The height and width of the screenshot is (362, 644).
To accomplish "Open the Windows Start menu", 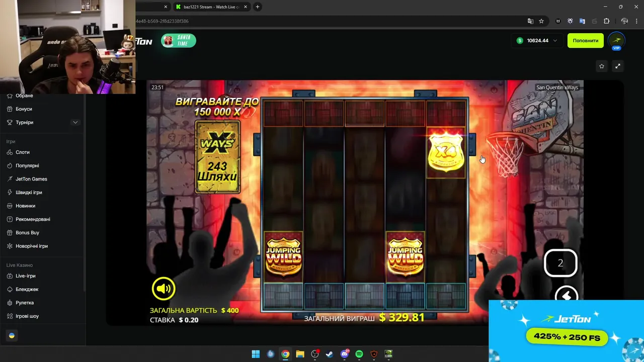I will (256, 354).
